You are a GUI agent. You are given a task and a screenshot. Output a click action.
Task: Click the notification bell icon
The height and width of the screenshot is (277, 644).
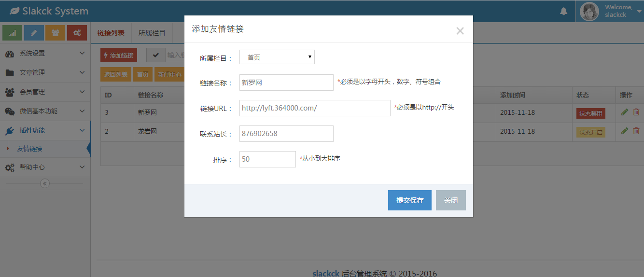(x=563, y=11)
